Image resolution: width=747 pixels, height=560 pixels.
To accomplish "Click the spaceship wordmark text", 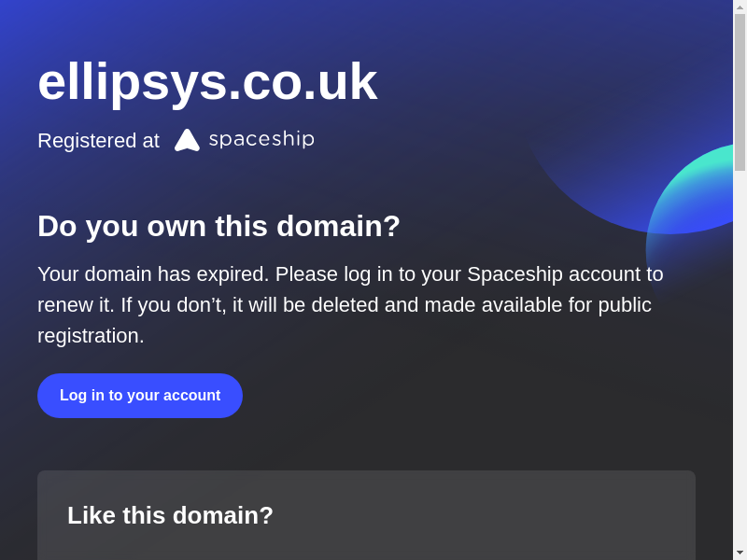I will point(261,139).
